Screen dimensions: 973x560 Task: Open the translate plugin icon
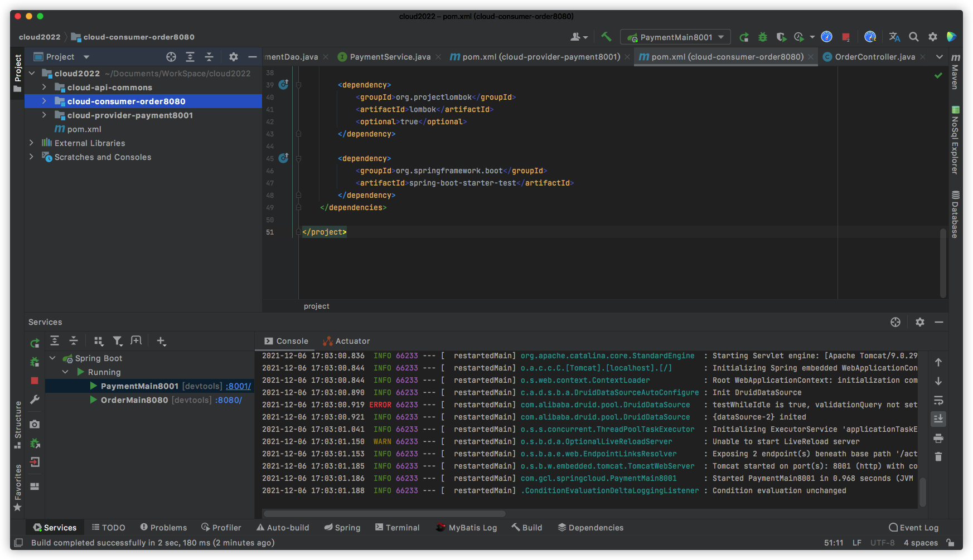pos(894,37)
